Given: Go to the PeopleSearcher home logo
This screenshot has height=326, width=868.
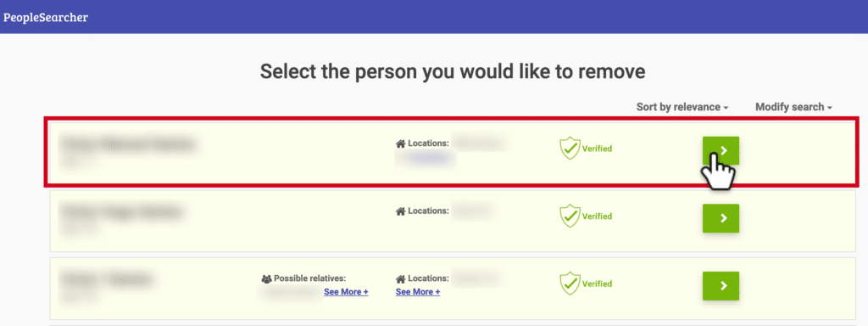Looking at the screenshot, I should point(46,17).
